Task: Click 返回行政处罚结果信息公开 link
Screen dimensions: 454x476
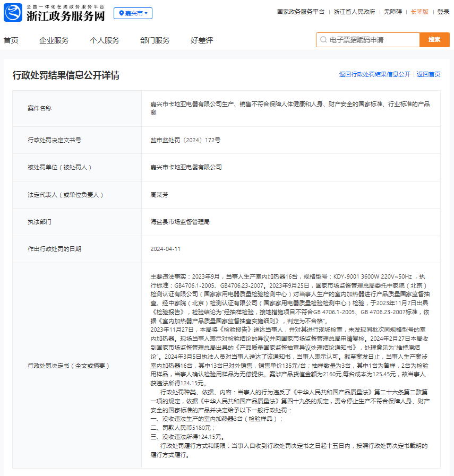Action: pyautogui.click(x=375, y=74)
